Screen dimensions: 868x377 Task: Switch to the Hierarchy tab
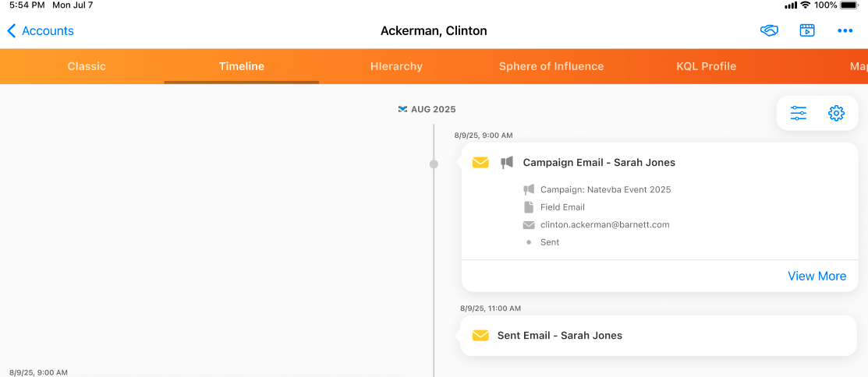click(396, 66)
